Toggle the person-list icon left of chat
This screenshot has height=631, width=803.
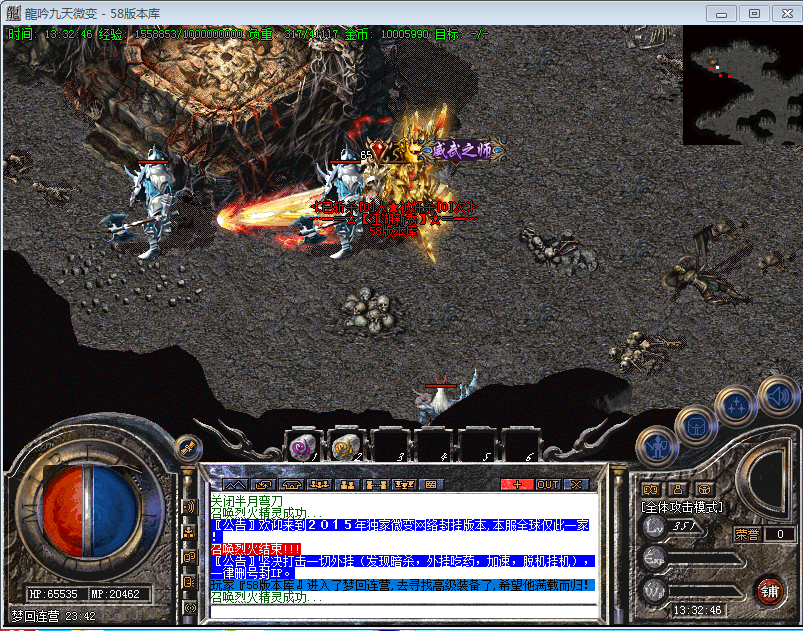(x=189, y=582)
